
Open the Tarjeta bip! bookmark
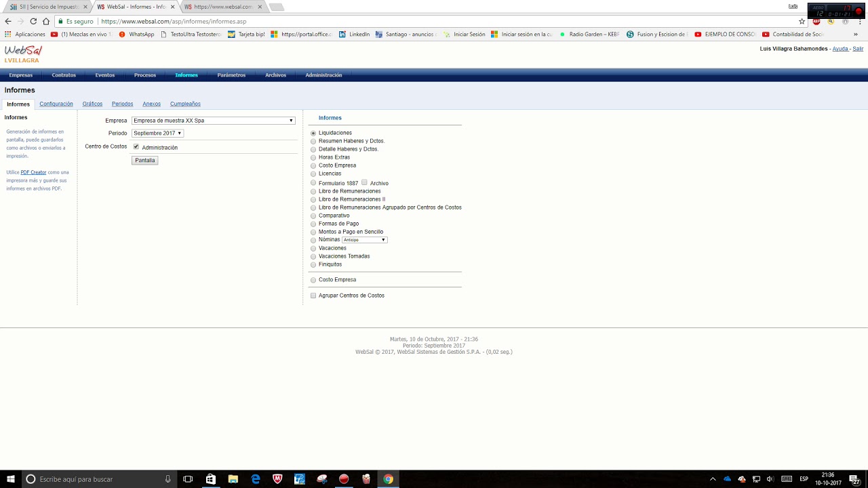pyautogui.click(x=246, y=34)
